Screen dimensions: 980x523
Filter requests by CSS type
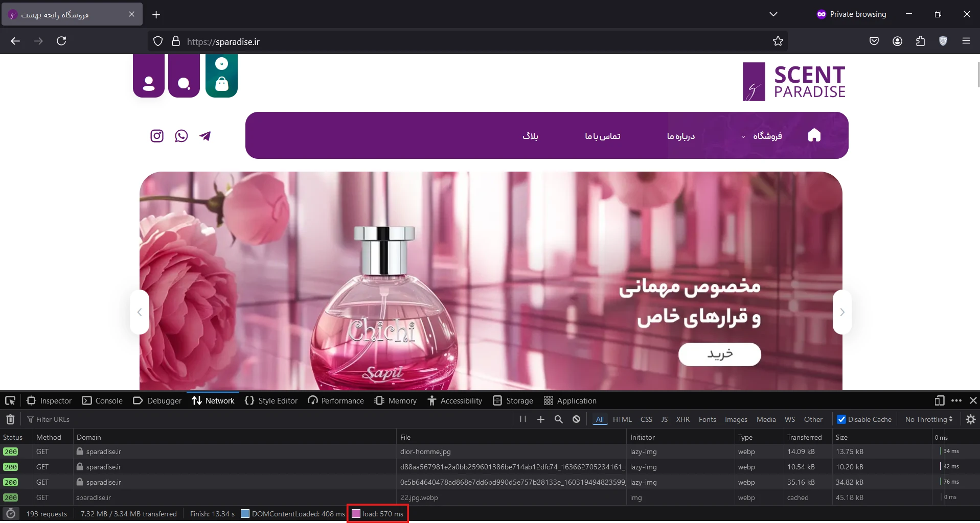point(646,419)
